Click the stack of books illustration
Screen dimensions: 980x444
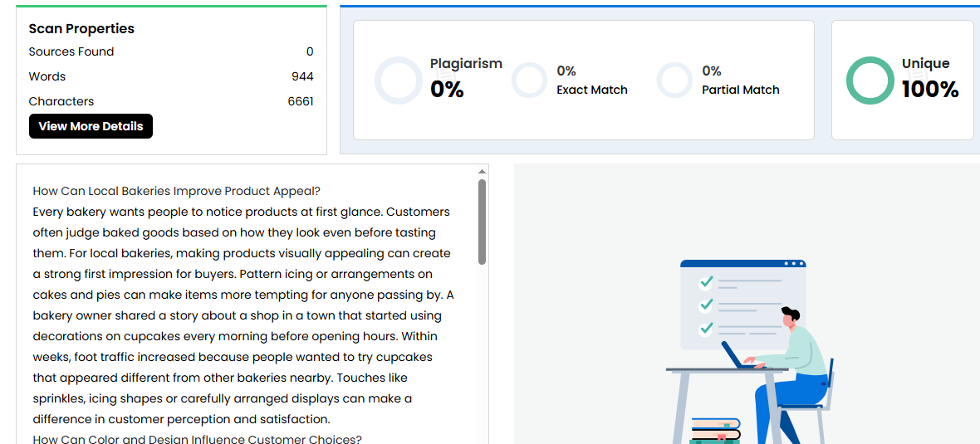715,429
